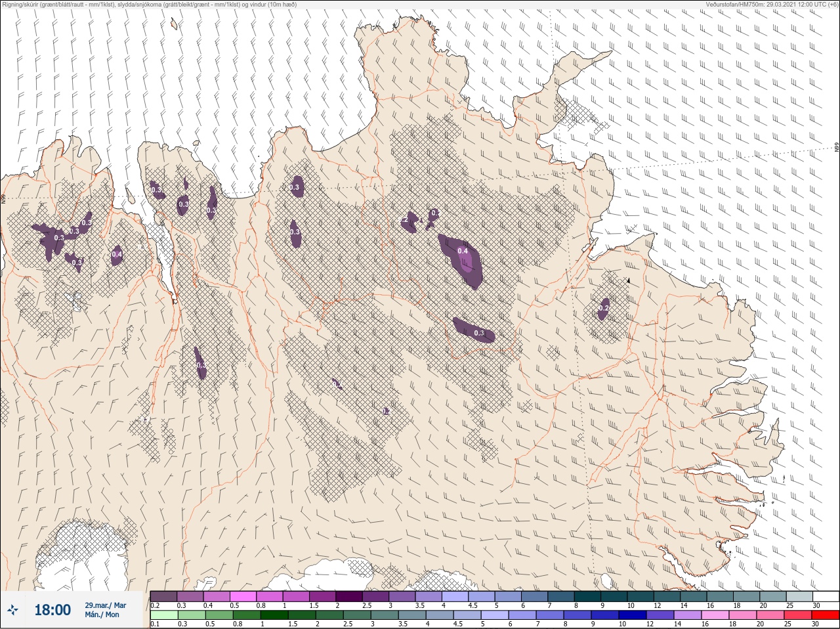Viewport: 840px width, 629px height.
Task: Pick the light grey 25 swatch in the upper legend
Action: [799, 596]
